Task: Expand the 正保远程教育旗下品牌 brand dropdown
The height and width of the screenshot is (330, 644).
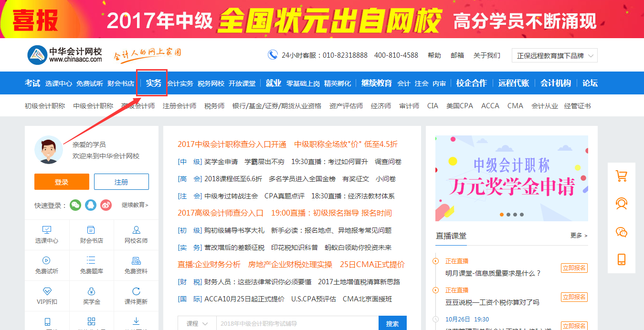Action: (x=554, y=55)
